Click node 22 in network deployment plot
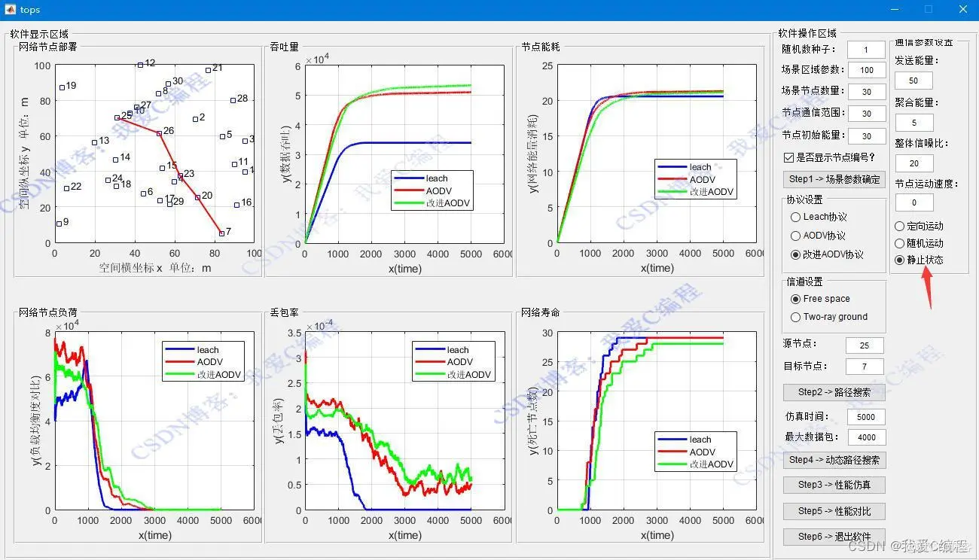 66,188
